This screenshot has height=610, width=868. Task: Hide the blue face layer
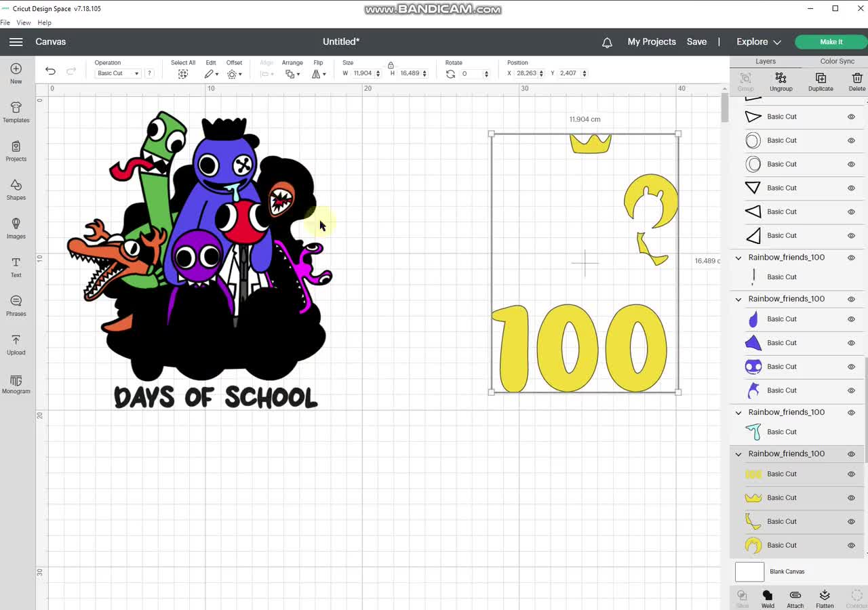tap(851, 367)
